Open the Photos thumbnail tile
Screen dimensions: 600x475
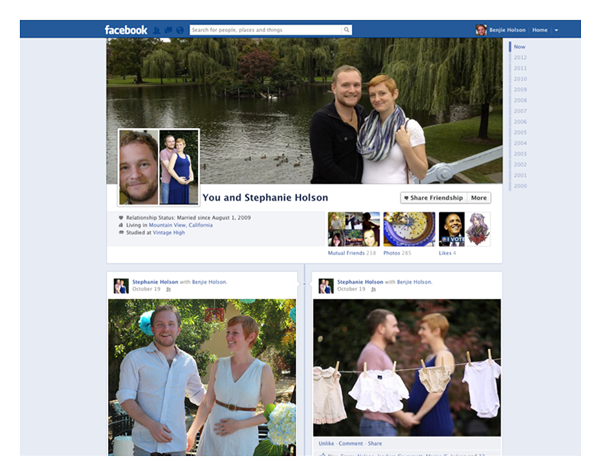point(409,229)
